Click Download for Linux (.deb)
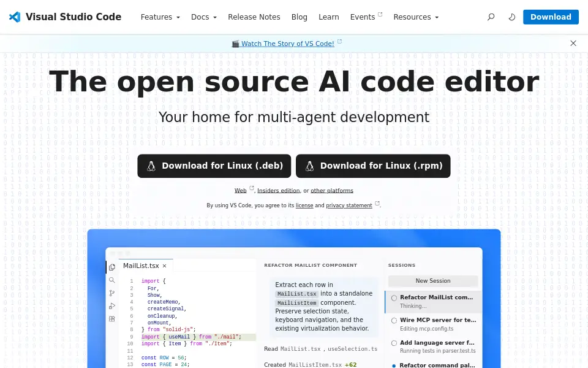This screenshot has height=368, width=588. (x=214, y=166)
